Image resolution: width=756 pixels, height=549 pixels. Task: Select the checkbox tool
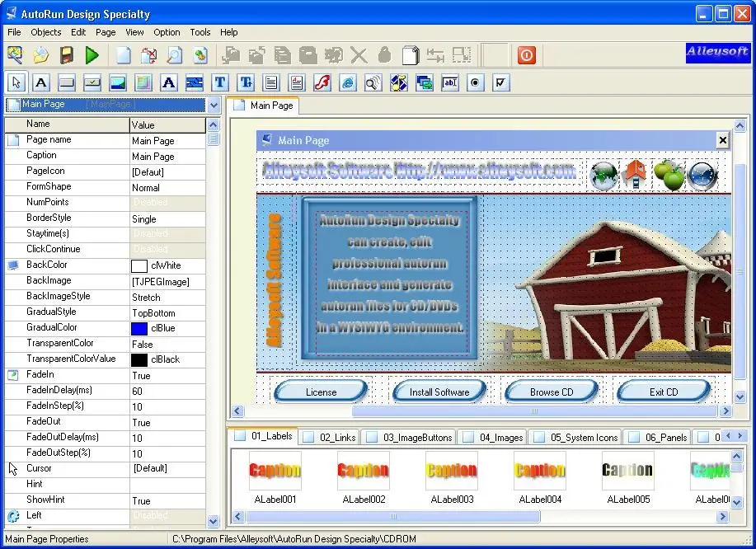coord(500,83)
